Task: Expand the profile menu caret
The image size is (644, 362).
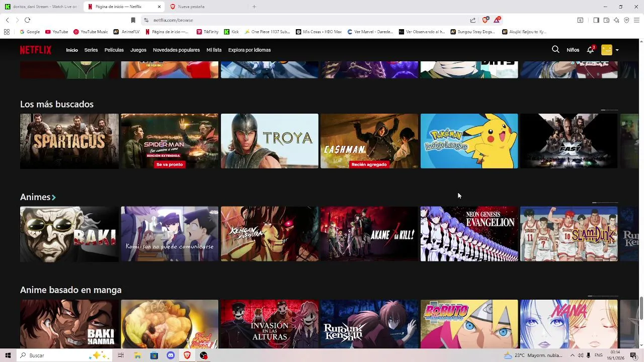Action: (617, 50)
